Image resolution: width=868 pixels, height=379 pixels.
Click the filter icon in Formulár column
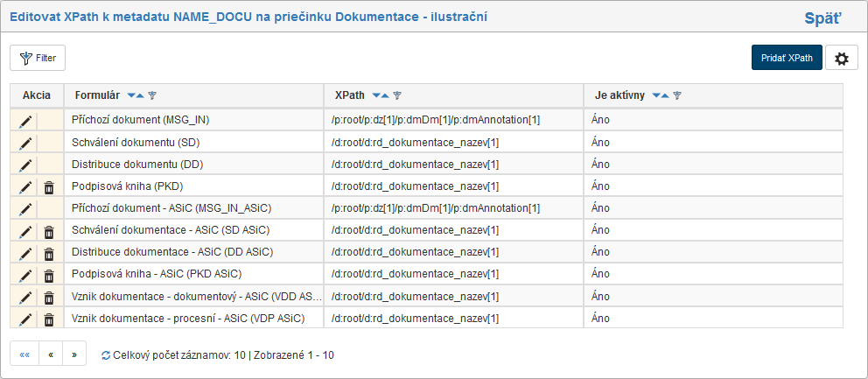(151, 95)
